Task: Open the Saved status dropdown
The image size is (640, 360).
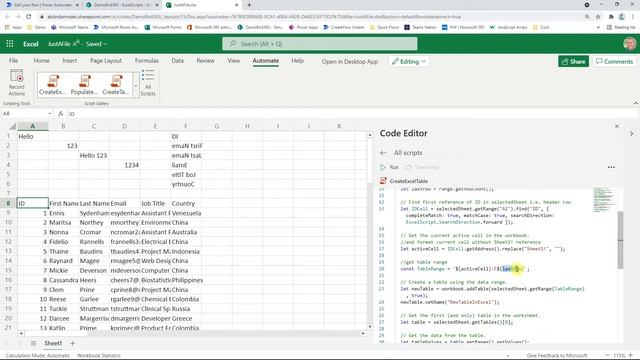Action: tap(96, 44)
